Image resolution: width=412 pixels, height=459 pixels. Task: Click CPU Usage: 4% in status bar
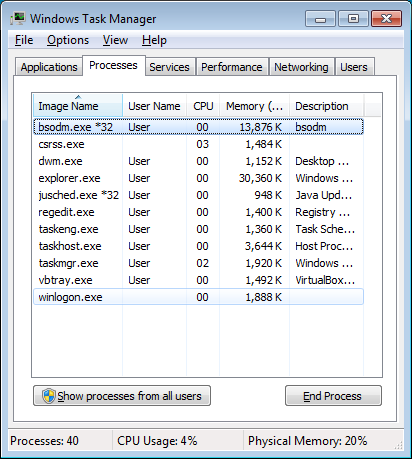157,441
